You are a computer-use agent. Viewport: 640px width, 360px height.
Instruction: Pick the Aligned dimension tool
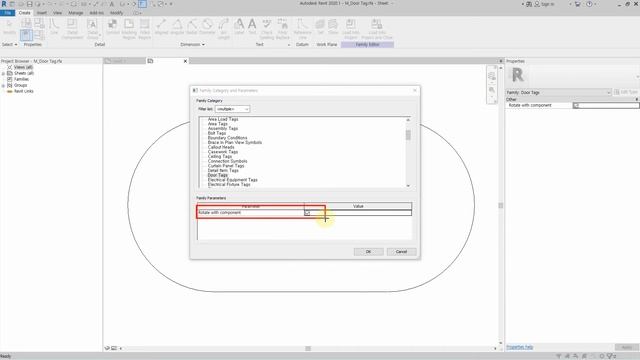[x=162, y=27]
